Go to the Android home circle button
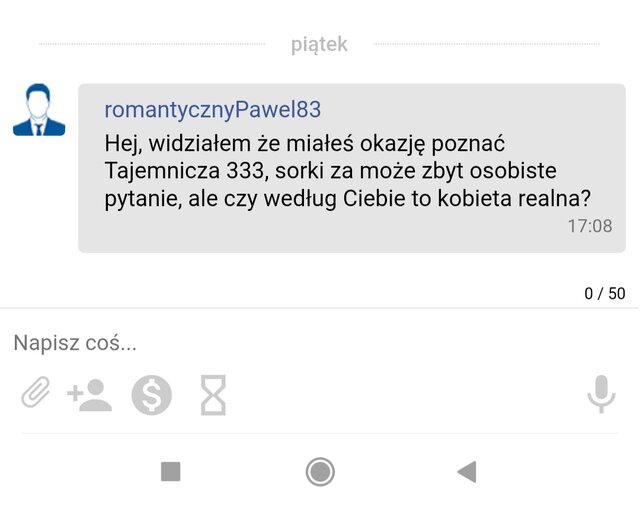The height and width of the screenshot is (510, 640). pyautogui.click(x=320, y=472)
